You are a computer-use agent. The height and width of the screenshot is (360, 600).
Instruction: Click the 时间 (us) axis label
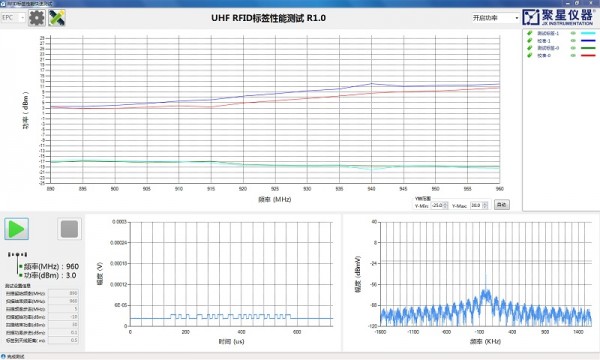(231, 341)
